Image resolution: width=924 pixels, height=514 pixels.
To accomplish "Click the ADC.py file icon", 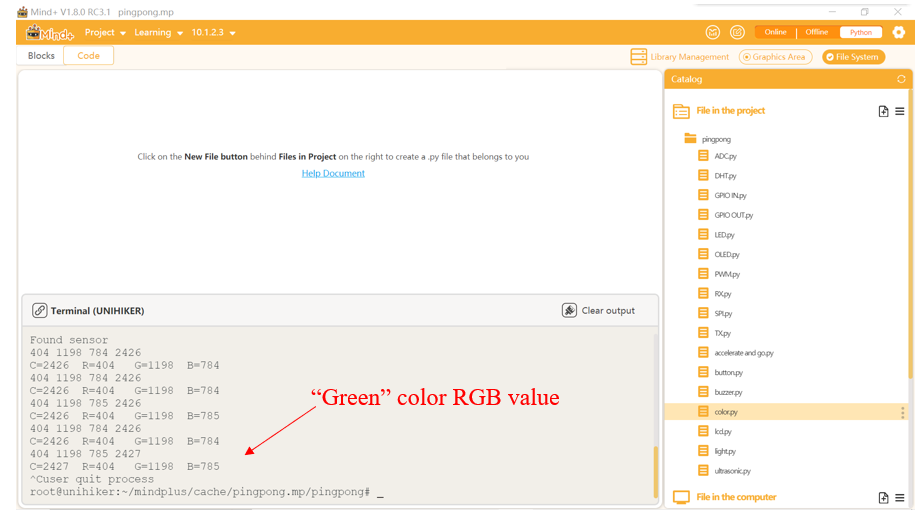I will (x=703, y=156).
